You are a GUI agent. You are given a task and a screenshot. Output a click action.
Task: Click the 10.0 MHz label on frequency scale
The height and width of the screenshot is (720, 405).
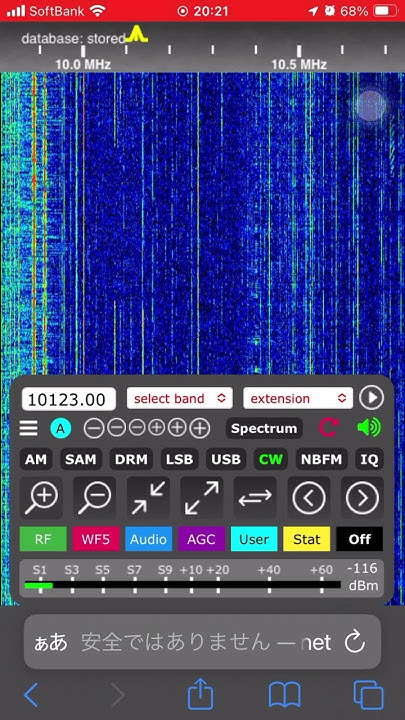pos(83,65)
